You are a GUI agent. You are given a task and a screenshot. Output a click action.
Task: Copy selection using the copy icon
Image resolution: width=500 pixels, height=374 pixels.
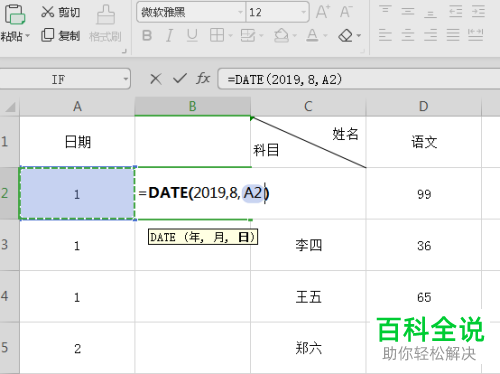click(x=48, y=35)
